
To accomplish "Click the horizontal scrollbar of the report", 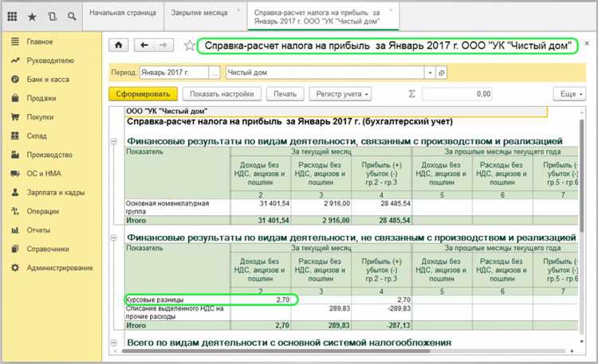I will pyautogui.click(x=276, y=351).
